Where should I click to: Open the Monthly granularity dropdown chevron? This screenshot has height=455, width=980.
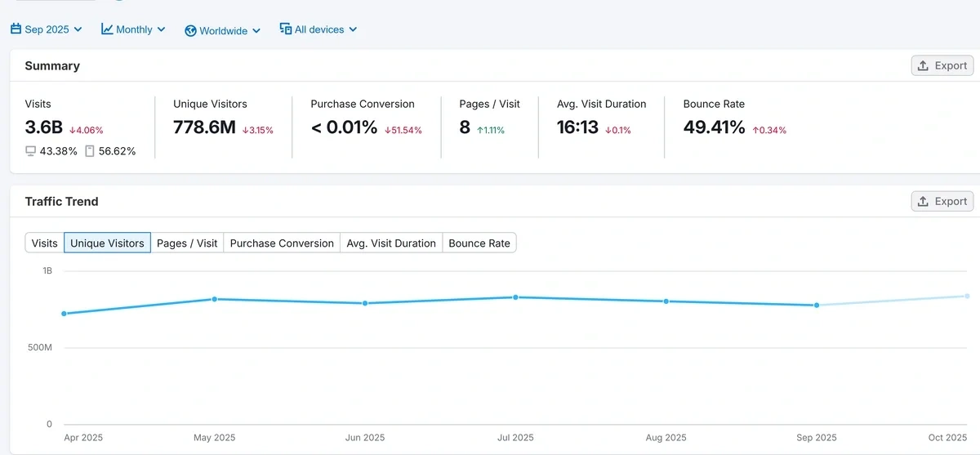point(162,29)
